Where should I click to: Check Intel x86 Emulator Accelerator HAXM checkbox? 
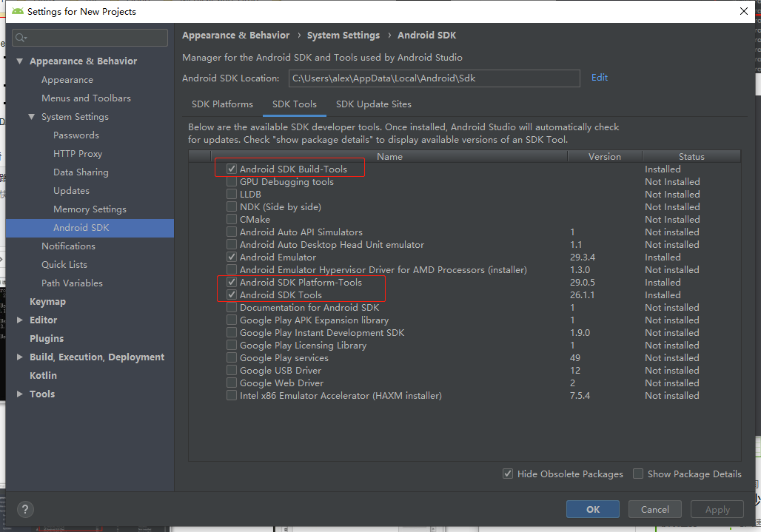(x=232, y=396)
